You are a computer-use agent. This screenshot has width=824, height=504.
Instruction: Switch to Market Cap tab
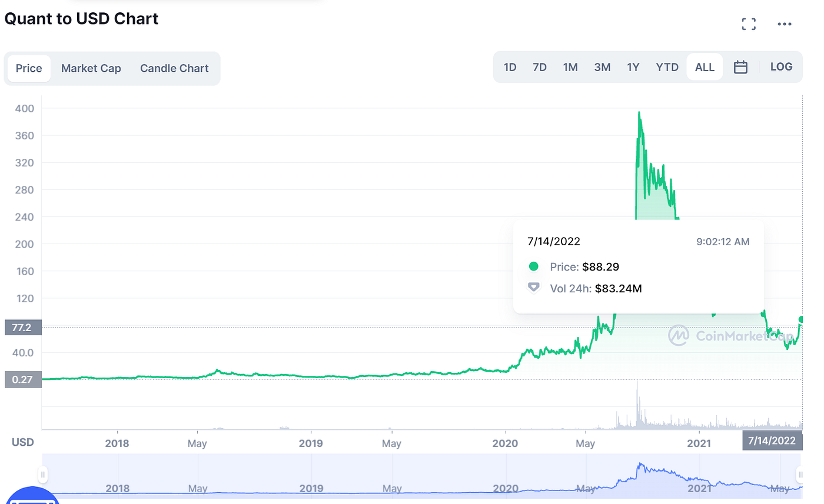(91, 68)
